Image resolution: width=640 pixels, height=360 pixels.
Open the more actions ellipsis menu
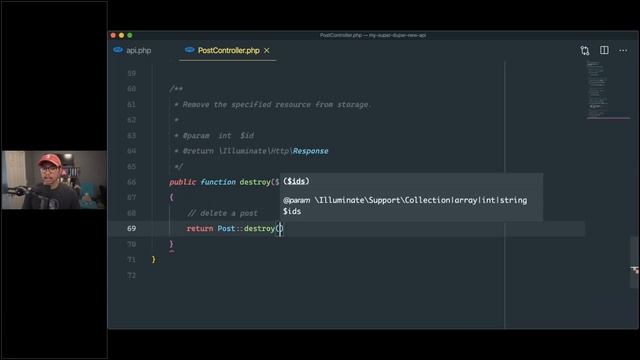pyautogui.click(x=623, y=51)
